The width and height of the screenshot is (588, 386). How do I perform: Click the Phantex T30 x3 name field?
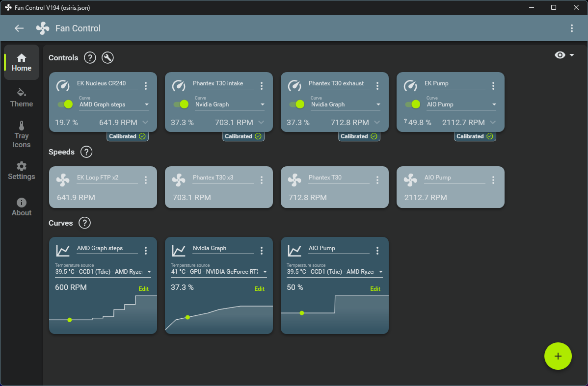click(223, 178)
